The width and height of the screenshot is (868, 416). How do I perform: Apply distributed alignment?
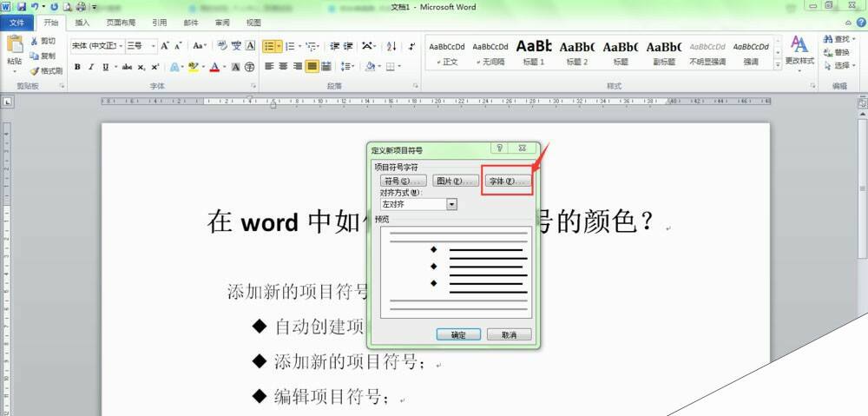[x=326, y=67]
